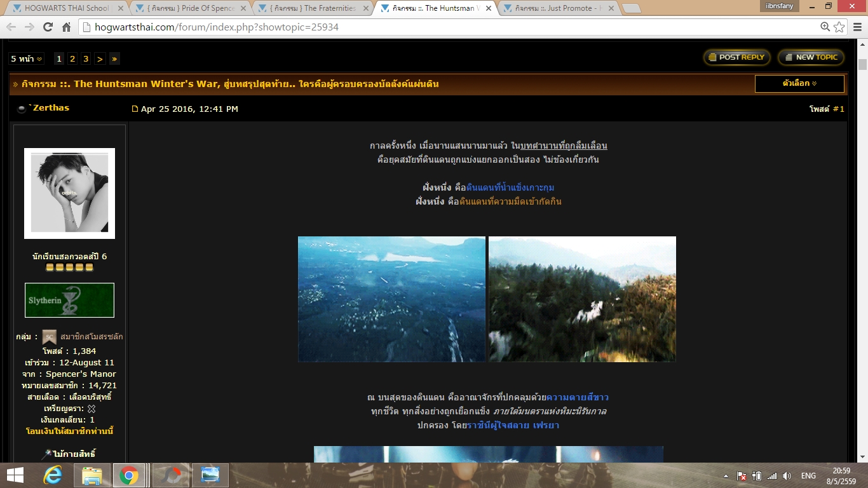
Task: Open the grey-and-red circular taskbar app
Action: click(170, 475)
